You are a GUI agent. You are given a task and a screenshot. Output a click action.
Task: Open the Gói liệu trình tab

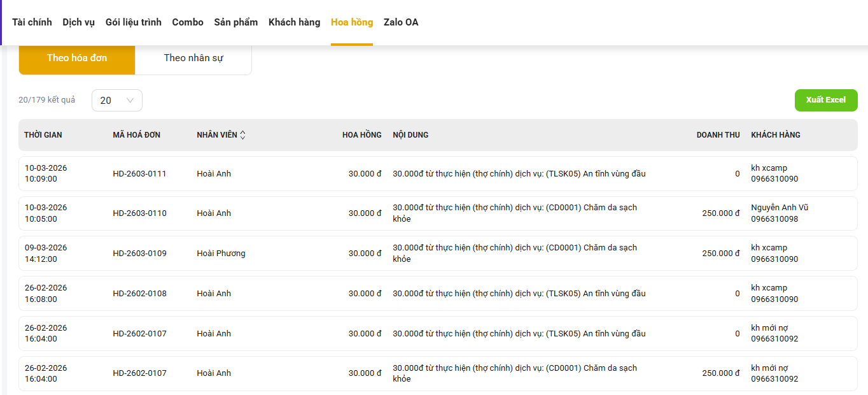[x=134, y=22]
